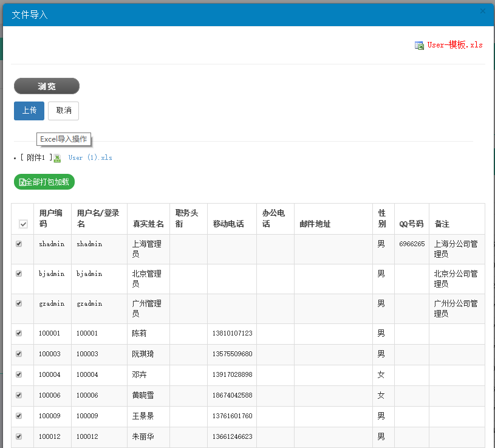Click the 文件导入 dialog title
This screenshot has width=495, height=448.
tap(30, 15)
